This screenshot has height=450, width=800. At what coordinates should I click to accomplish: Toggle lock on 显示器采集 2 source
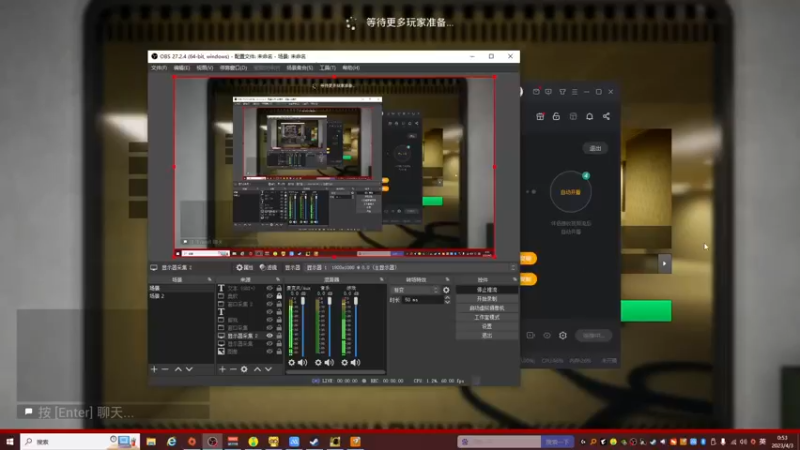click(279, 336)
